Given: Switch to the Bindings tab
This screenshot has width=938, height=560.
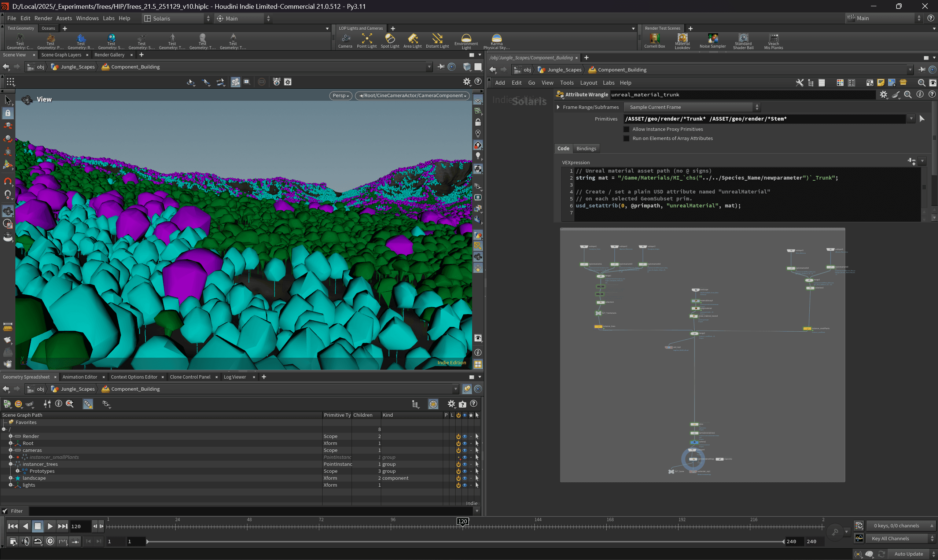Looking at the screenshot, I should click(x=586, y=148).
